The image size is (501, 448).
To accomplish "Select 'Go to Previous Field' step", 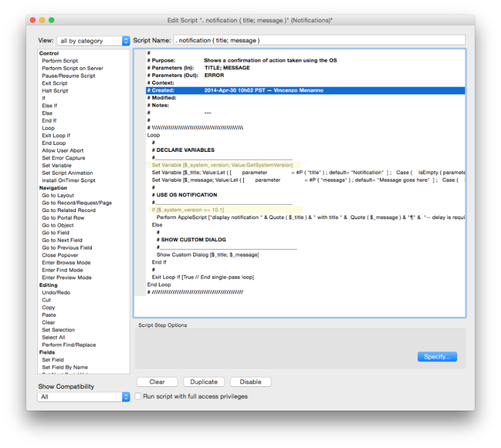I will 67,248.
